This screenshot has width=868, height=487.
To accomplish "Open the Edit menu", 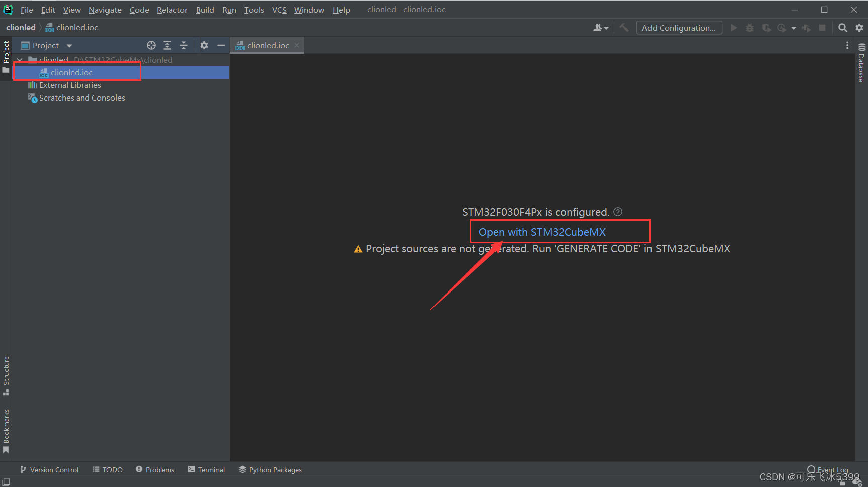I will [48, 10].
